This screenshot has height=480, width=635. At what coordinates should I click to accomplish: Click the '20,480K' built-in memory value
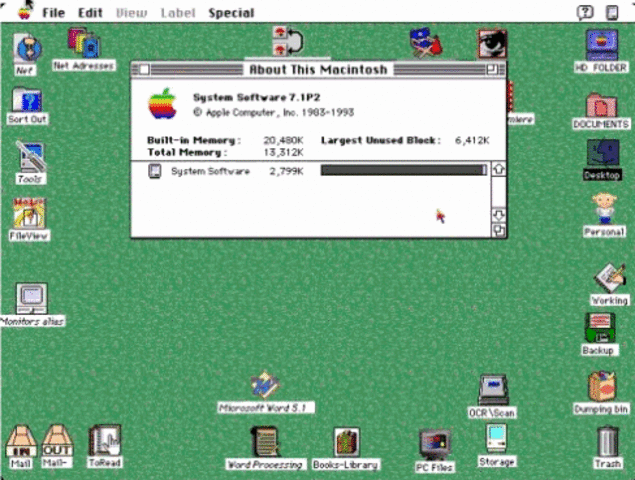click(x=283, y=141)
